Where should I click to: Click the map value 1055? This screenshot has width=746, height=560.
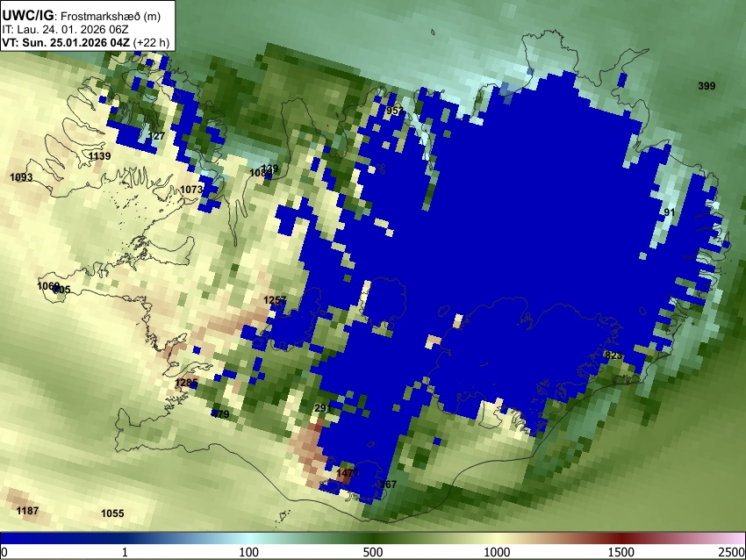click(112, 513)
